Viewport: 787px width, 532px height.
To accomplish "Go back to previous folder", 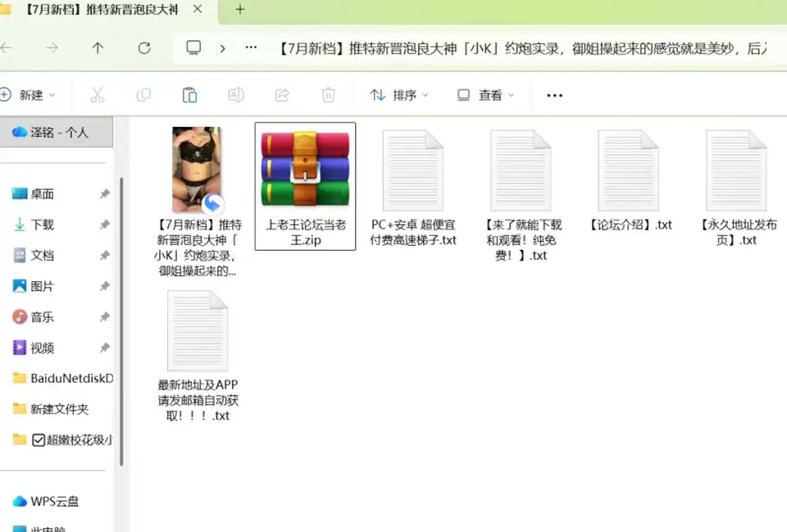I will point(6,48).
